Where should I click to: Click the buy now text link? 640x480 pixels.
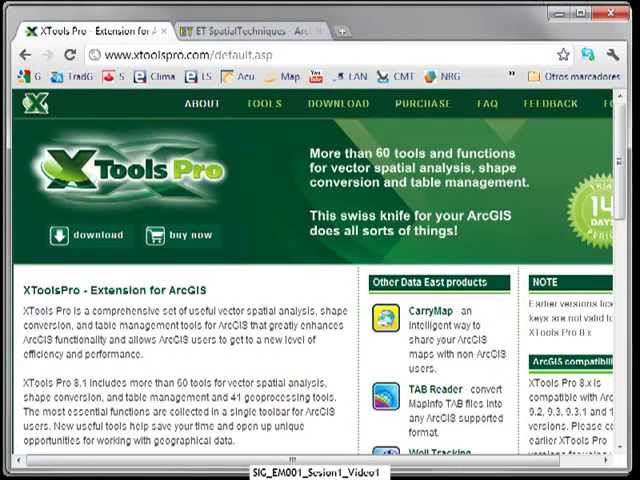(x=191, y=235)
